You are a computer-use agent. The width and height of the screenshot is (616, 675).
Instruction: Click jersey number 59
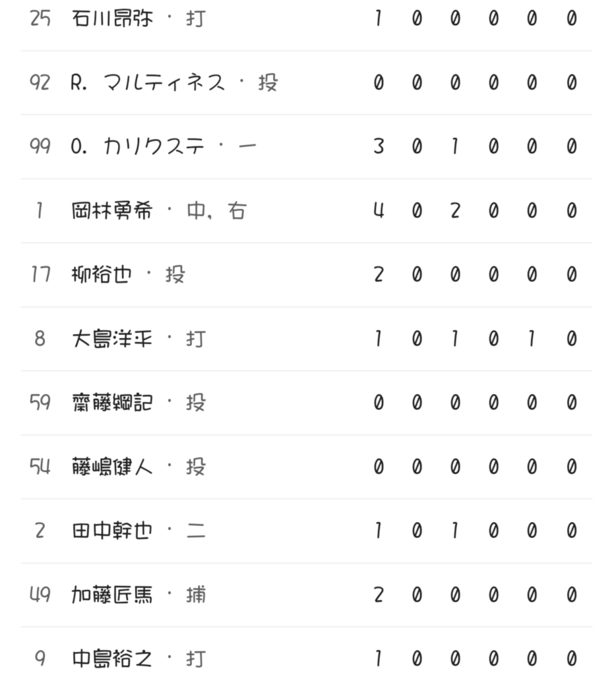click(x=40, y=402)
